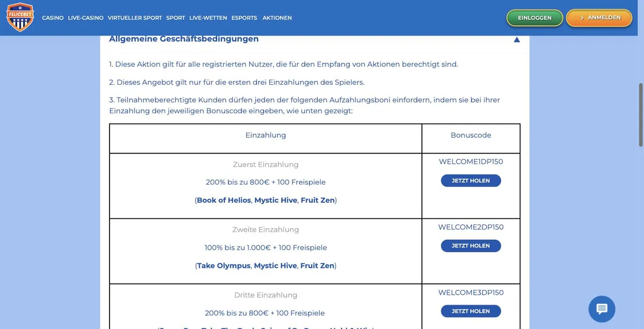Click the Anmelden button
644x329 pixels.
[599, 18]
